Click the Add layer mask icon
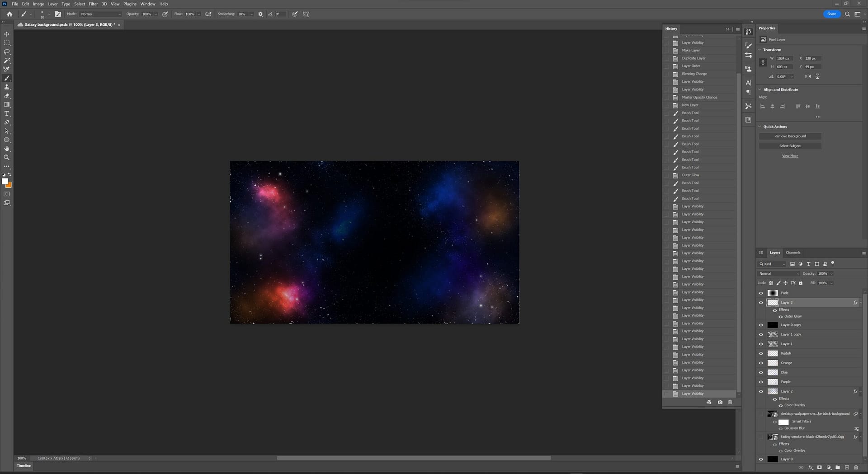 [x=820, y=468]
